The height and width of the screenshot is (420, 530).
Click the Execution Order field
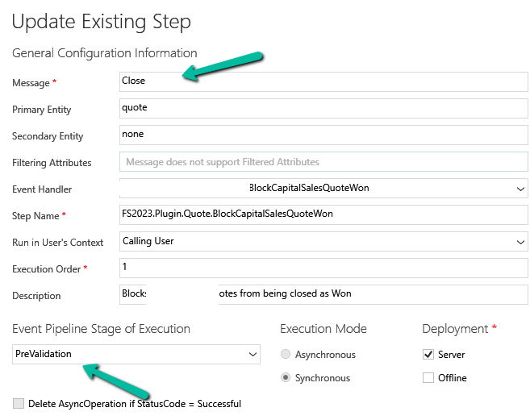coord(323,267)
